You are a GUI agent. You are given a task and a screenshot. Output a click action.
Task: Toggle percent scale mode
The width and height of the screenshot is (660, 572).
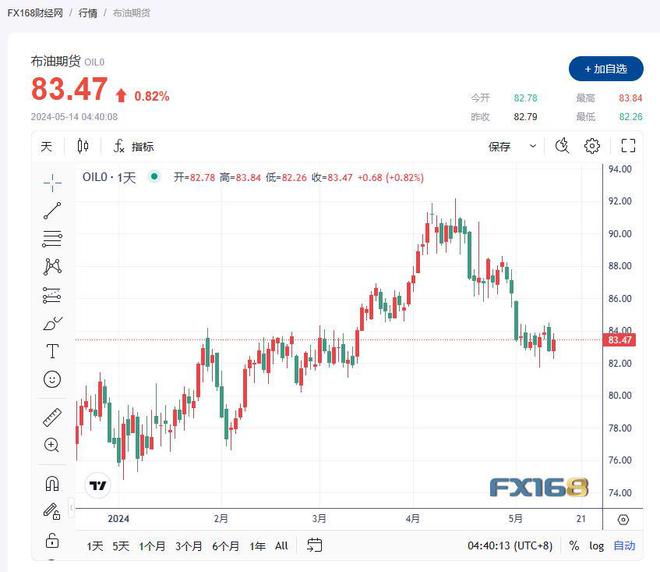(x=574, y=546)
